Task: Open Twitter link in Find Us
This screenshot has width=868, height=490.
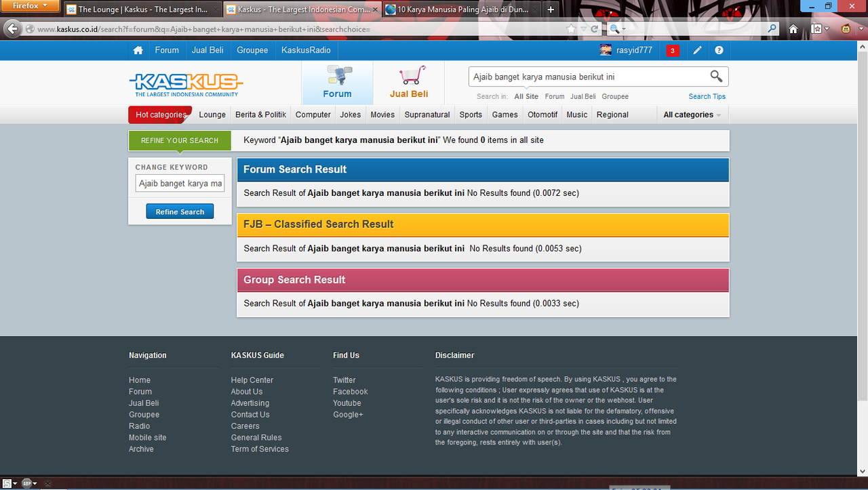Action: pos(344,380)
